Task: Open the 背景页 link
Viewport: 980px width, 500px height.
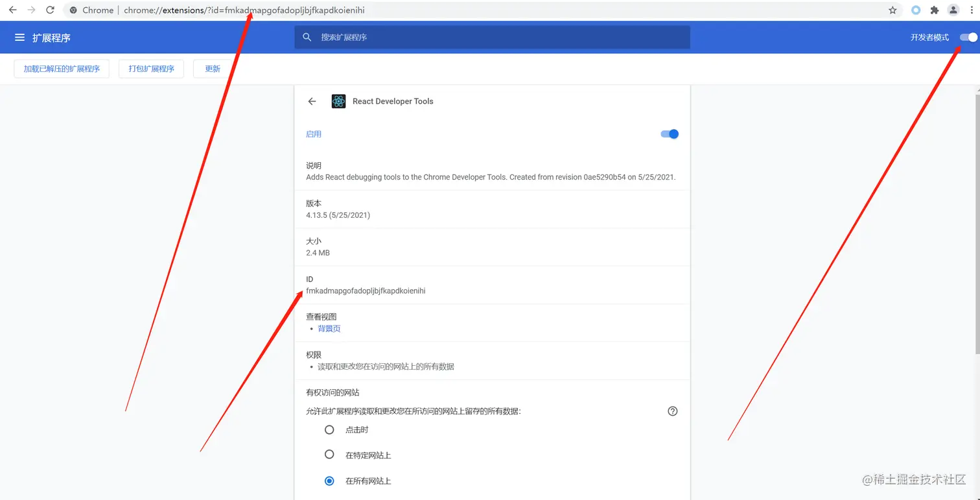Action: 329,329
